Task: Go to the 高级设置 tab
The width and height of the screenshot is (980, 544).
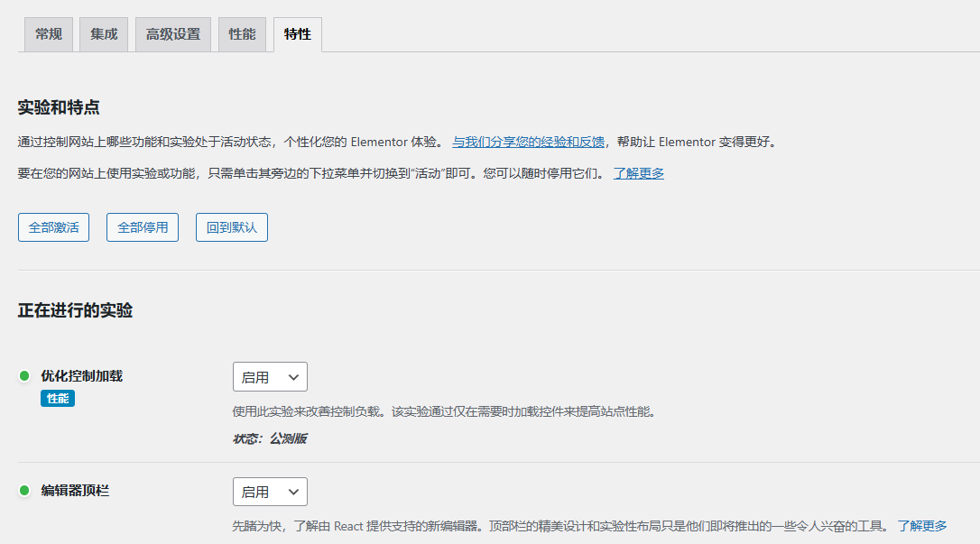Action: 173,34
